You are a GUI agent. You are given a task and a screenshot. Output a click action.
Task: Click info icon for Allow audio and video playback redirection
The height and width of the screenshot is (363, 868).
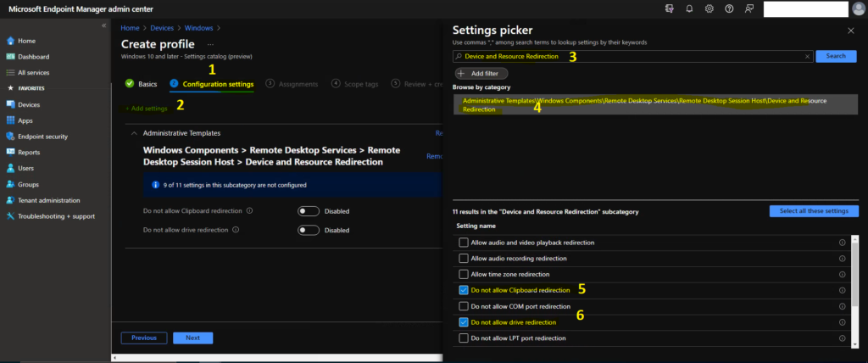tap(842, 243)
